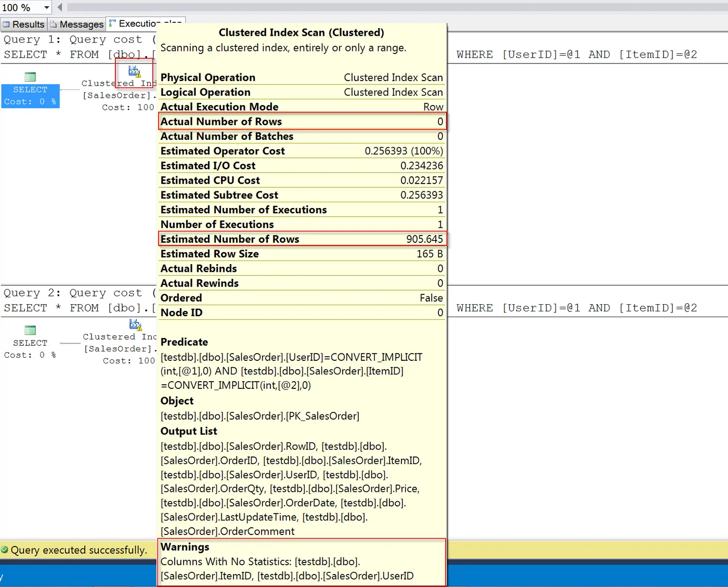Select the highlighted SELECT Cost: 0 % label in Query 1
Image resolution: width=728 pixels, height=587 pixels.
[x=30, y=96]
